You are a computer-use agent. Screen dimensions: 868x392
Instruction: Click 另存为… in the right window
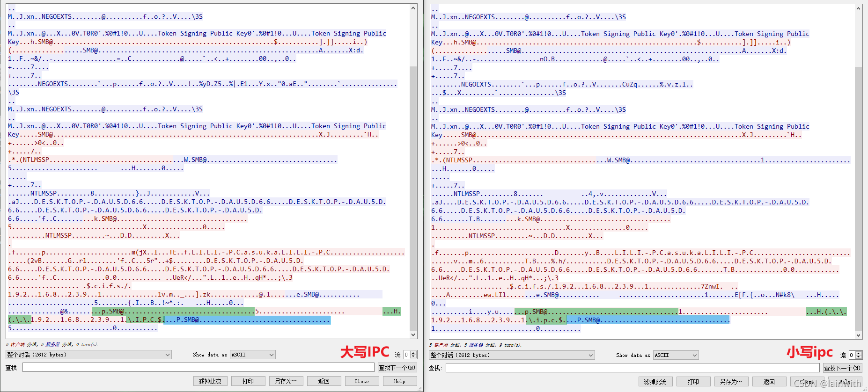[731, 382]
